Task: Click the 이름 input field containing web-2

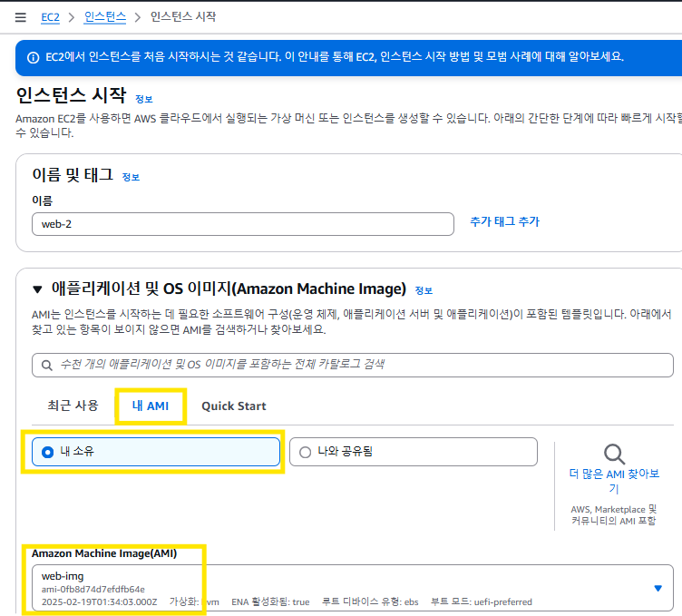Action: point(243,224)
